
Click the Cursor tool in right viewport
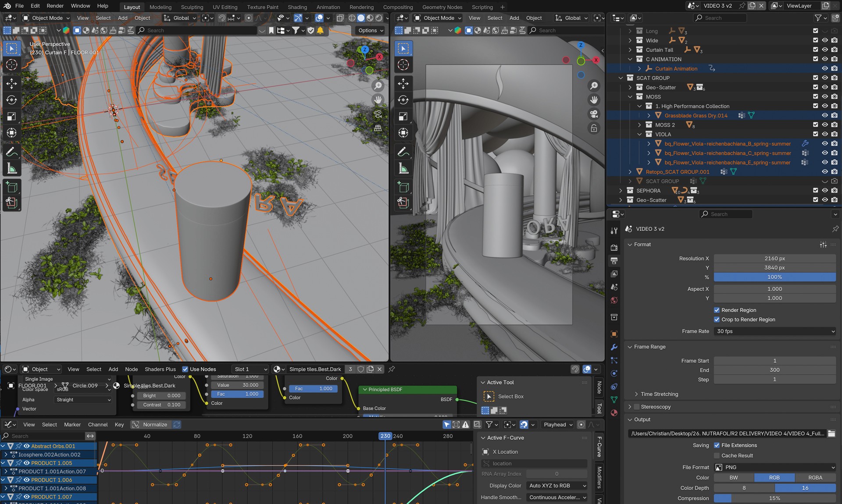click(x=403, y=65)
